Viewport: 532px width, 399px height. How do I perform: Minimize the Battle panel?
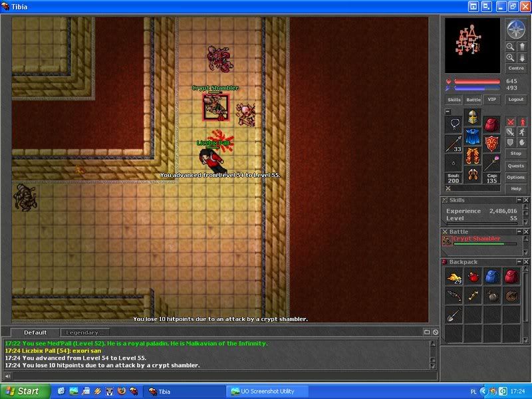pos(519,231)
